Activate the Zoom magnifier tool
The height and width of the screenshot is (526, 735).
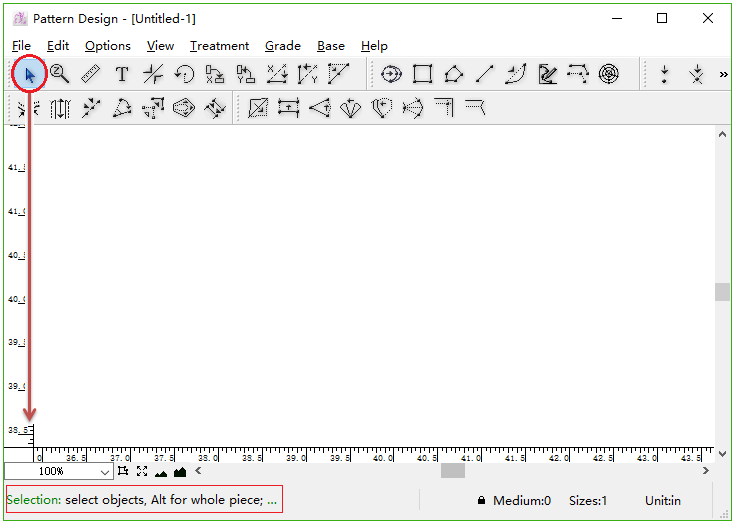click(x=60, y=74)
